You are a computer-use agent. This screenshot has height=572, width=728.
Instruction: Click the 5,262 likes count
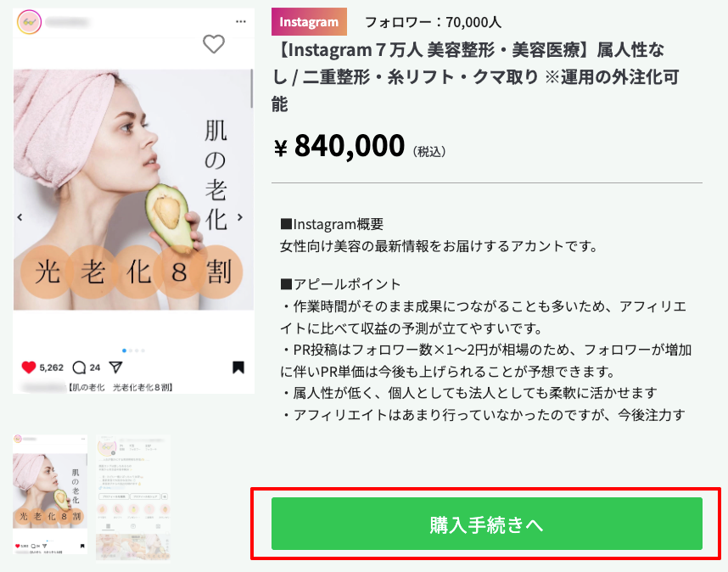coord(52,366)
